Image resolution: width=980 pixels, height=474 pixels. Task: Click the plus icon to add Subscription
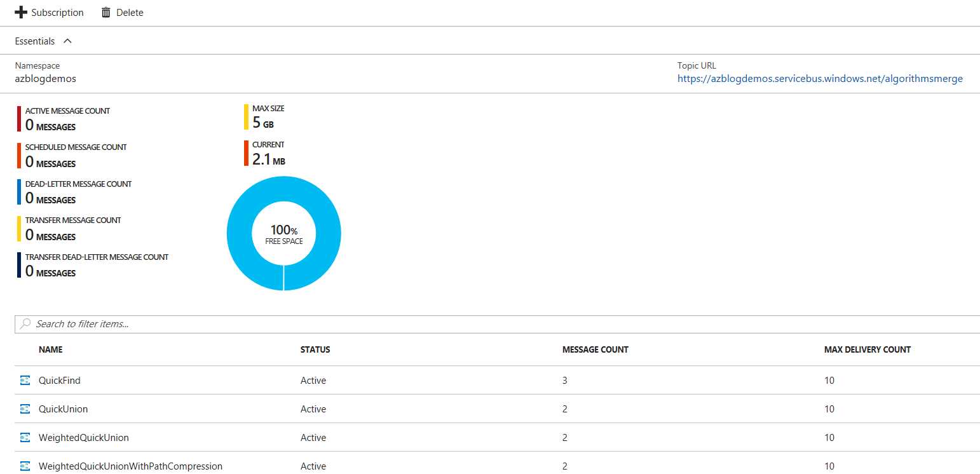coord(20,13)
